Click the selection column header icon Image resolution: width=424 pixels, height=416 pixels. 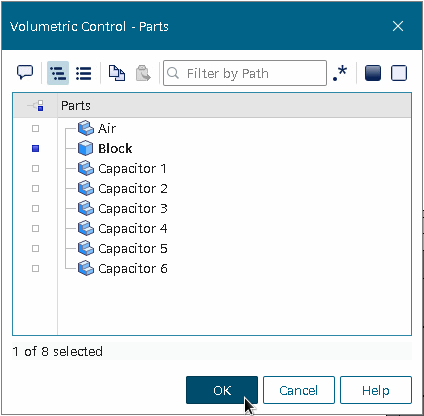[35, 106]
